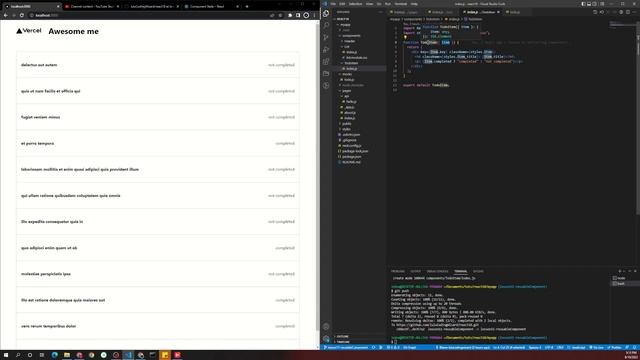Click the browser back arrow
Viewport: 640px width, 360px height.
(x=5, y=15)
